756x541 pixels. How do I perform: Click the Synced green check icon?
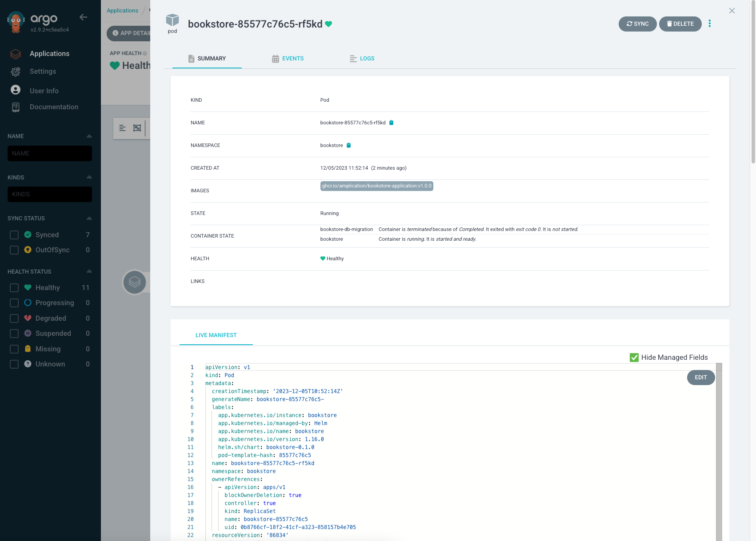coord(28,235)
